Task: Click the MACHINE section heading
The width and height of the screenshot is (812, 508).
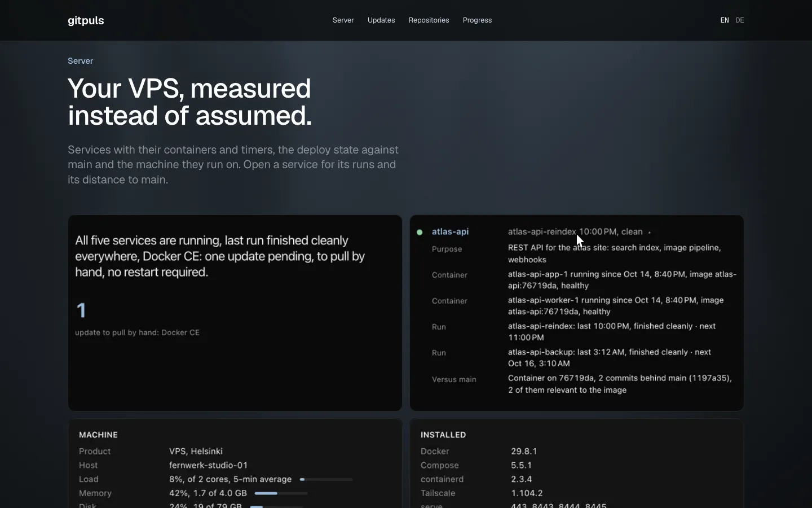Action: pyautogui.click(x=98, y=435)
